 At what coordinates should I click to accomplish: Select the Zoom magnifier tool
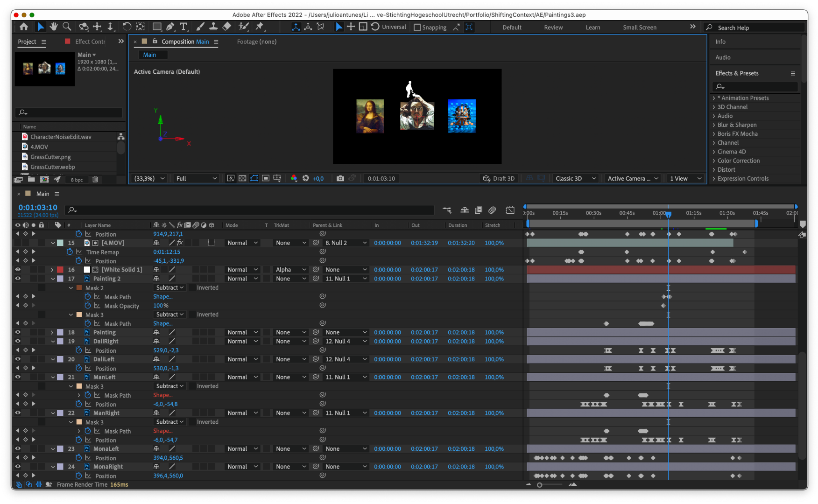[67, 27]
